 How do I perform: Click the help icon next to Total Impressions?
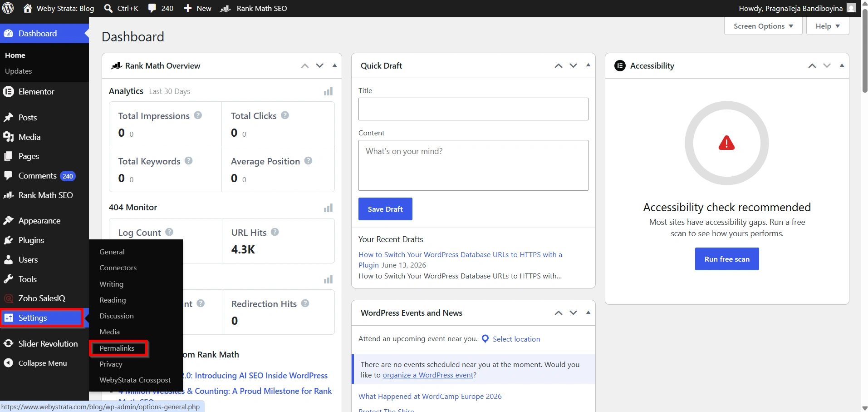(198, 115)
